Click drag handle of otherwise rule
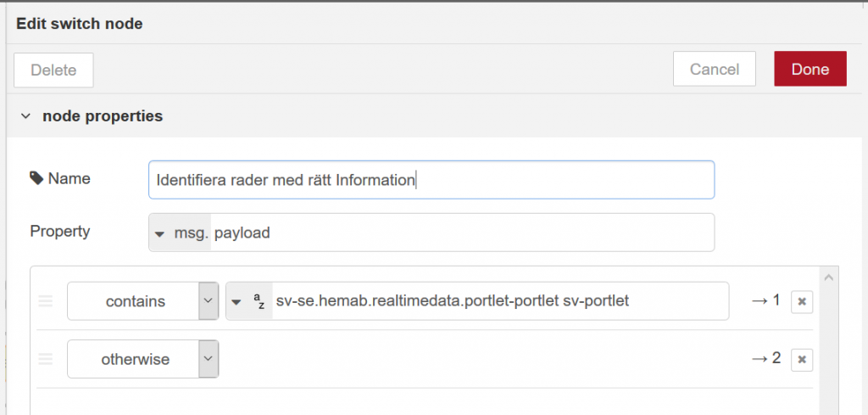 point(46,359)
